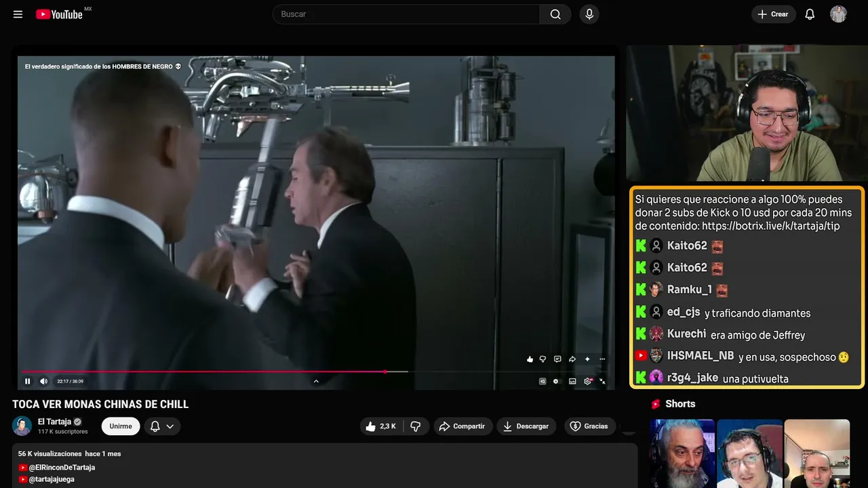The width and height of the screenshot is (868, 488).
Task: Download the video with Descargar
Action: 526,426
